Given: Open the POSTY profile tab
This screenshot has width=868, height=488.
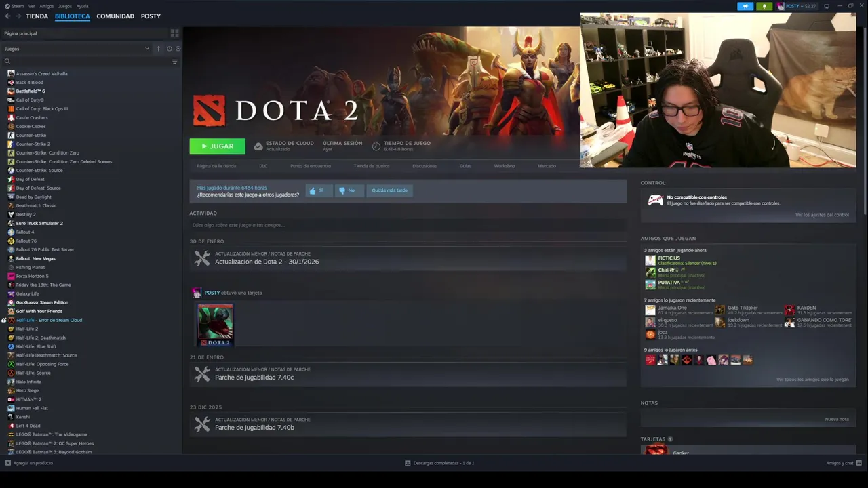Looking at the screenshot, I should [x=151, y=16].
